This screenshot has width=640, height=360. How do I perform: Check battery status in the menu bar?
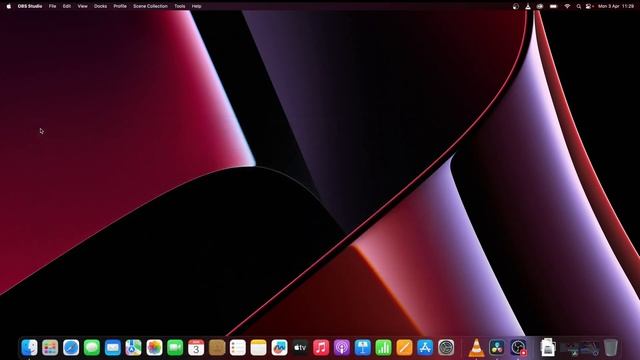coord(553,6)
